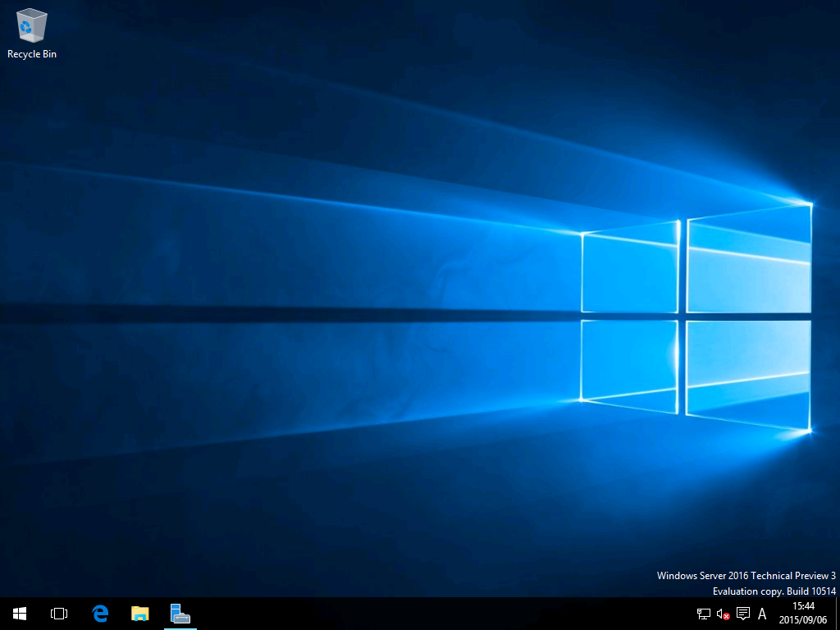This screenshot has height=630, width=840.
Task: Switch to Server Manager on the taskbar
Action: (180, 614)
